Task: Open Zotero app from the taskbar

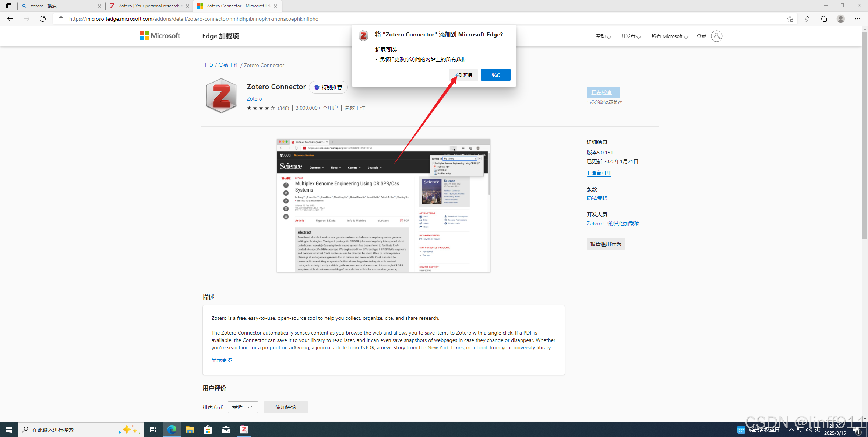Action: click(244, 430)
